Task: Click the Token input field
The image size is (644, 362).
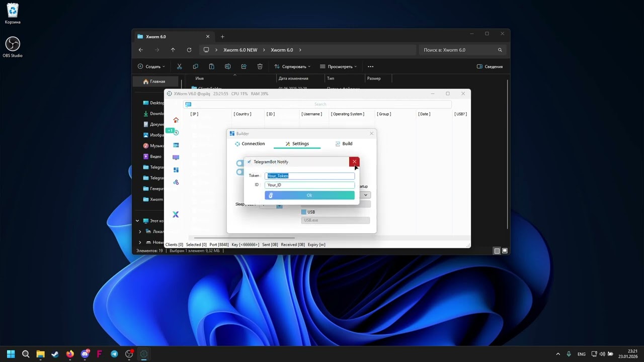Action: (x=310, y=176)
